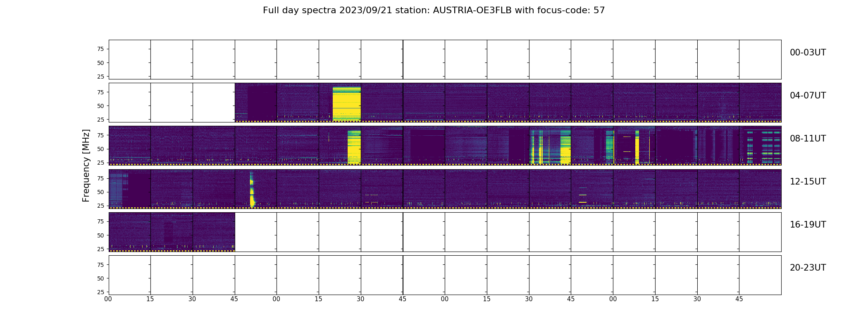This screenshot has height=331, width=868.
Task: Select the "04-07UT" row label
Action: [x=808, y=96]
